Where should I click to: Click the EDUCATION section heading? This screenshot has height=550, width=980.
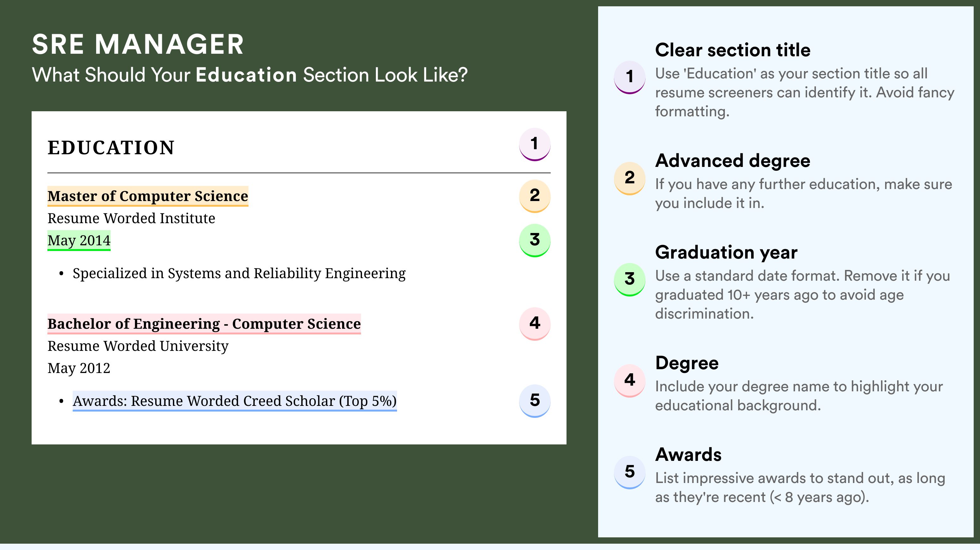pyautogui.click(x=111, y=148)
